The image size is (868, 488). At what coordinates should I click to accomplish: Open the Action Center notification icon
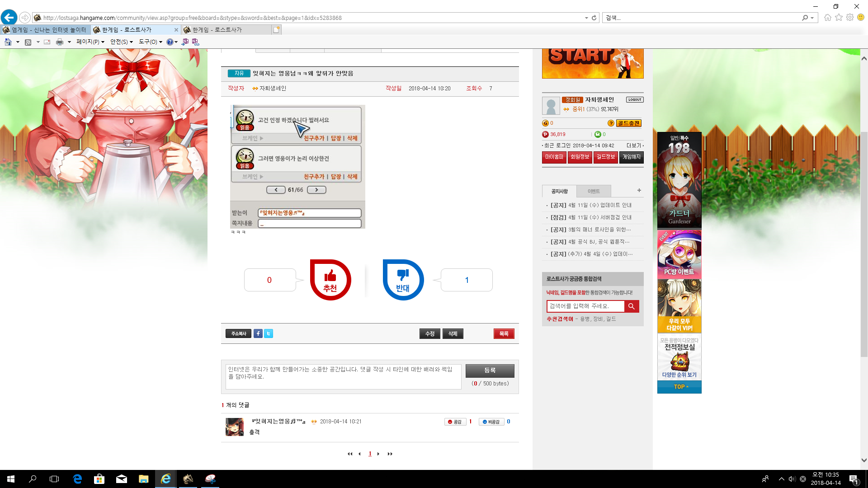point(854,479)
